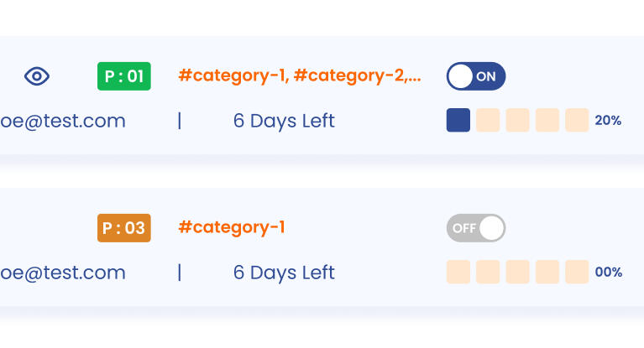Enable the OFF toggle switch
The image size is (644, 348).
pyautogui.click(x=476, y=227)
